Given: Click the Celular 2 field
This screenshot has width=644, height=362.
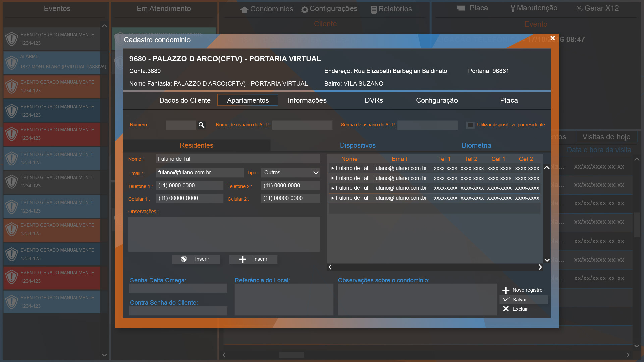Looking at the screenshot, I should 290,198.
